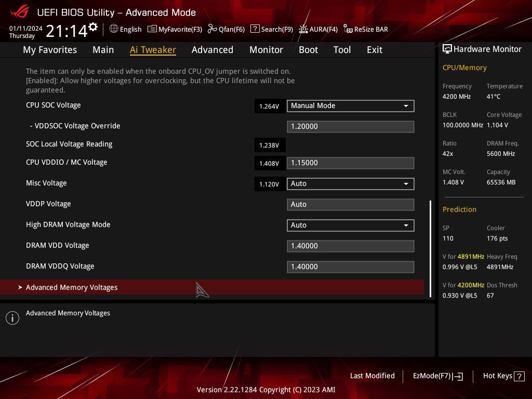Expand Advanced Memory Voltages submenu
Viewport: 532px width, 399px height.
[x=212, y=287]
